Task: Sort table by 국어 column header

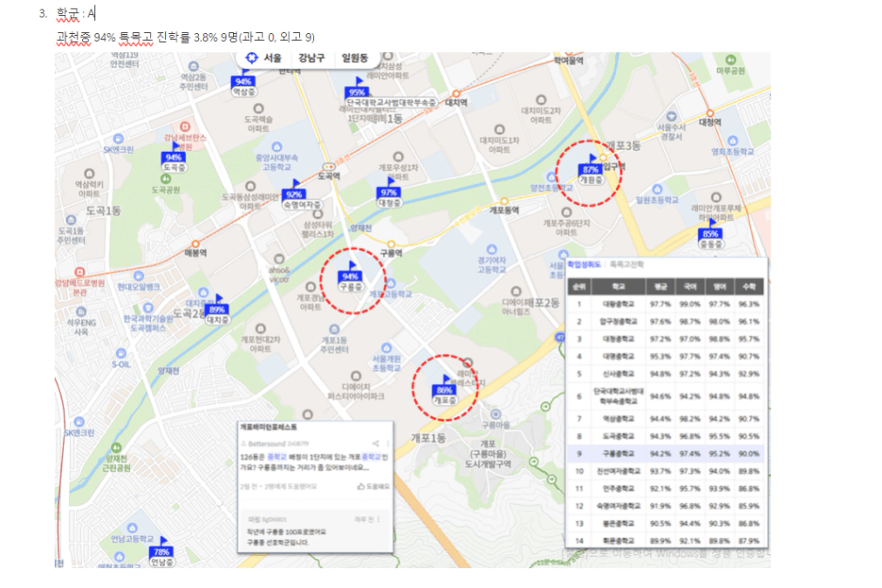Action: [689, 287]
